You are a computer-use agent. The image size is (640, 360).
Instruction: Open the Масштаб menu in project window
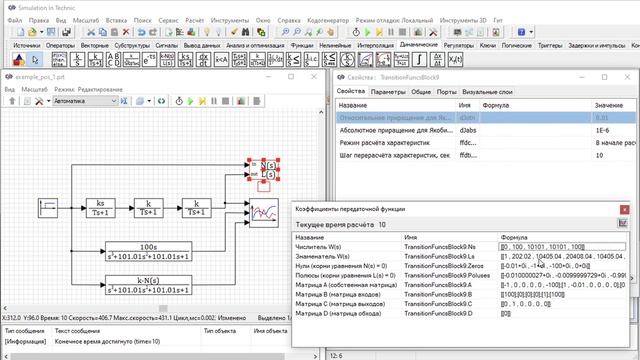(35, 89)
